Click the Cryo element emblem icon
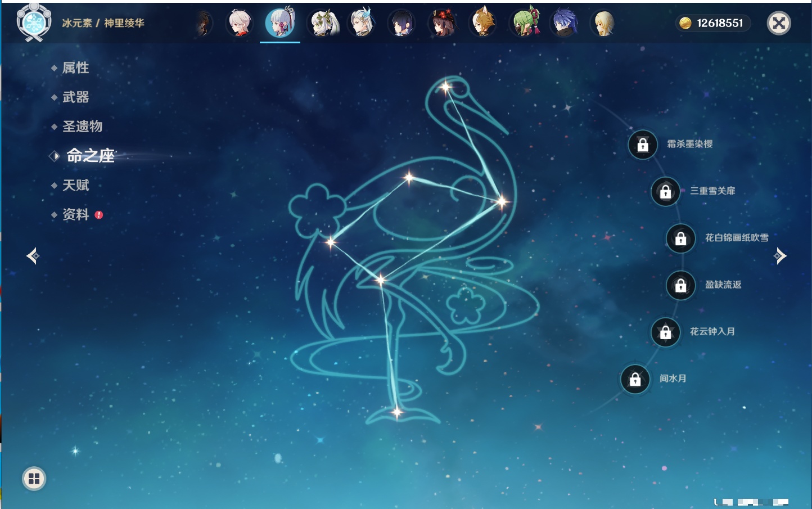The height and width of the screenshot is (509, 812). (x=34, y=23)
